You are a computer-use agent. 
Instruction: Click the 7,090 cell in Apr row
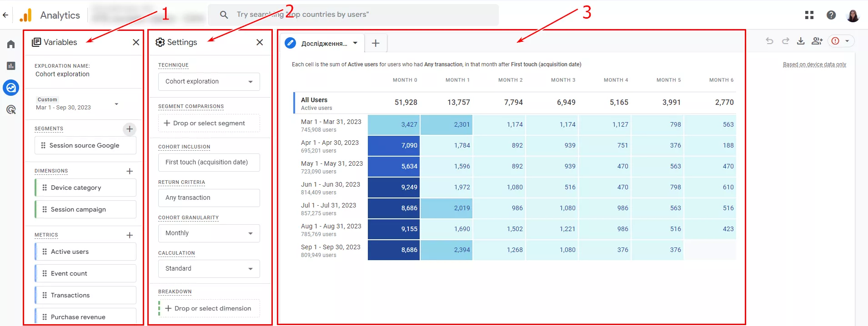click(394, 145)
